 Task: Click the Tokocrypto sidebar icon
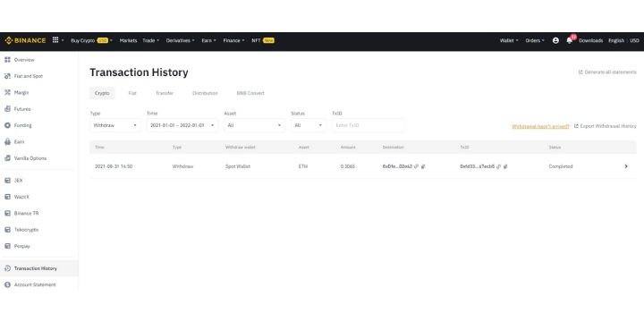coord(7,230)
